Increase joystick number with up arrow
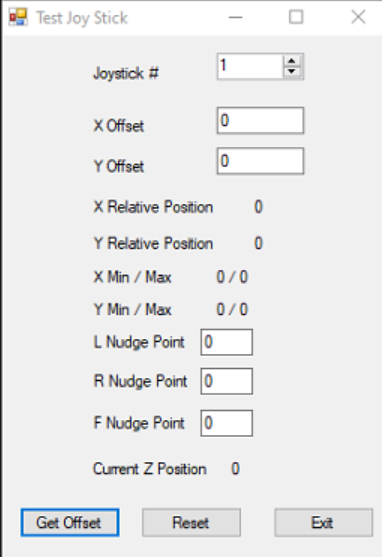382x557 pixels. click(x=292, y=60)
